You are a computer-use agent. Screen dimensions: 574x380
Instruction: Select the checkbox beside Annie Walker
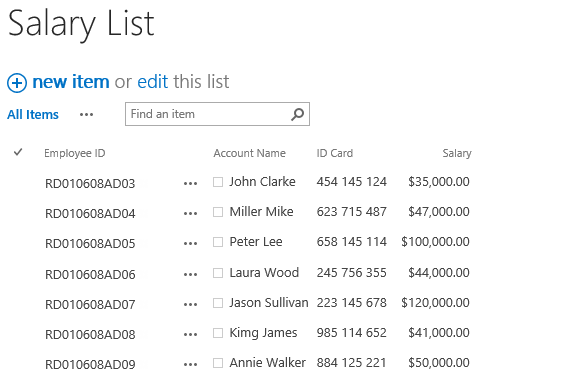[x=218, y=363]
